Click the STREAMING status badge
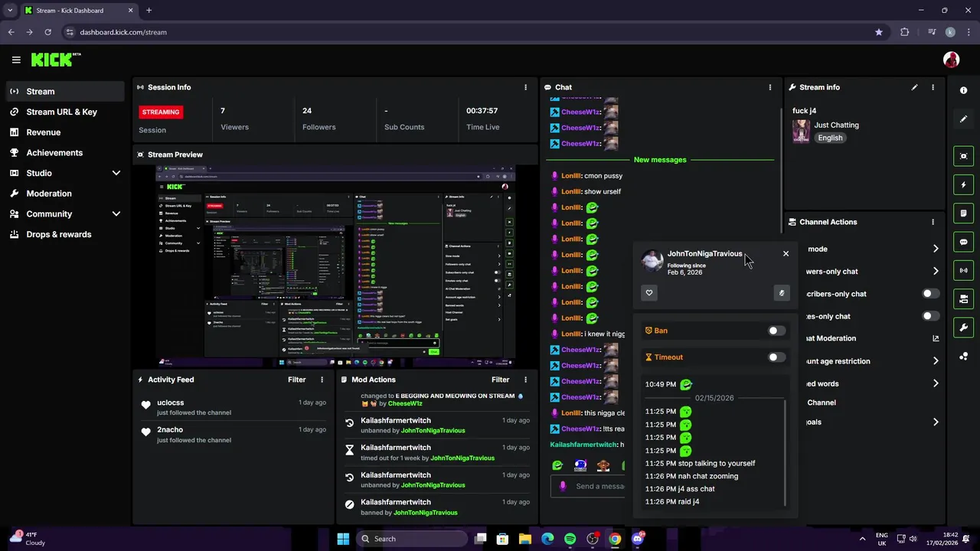Viewport: 980px width, 551px height. (161, 112)
